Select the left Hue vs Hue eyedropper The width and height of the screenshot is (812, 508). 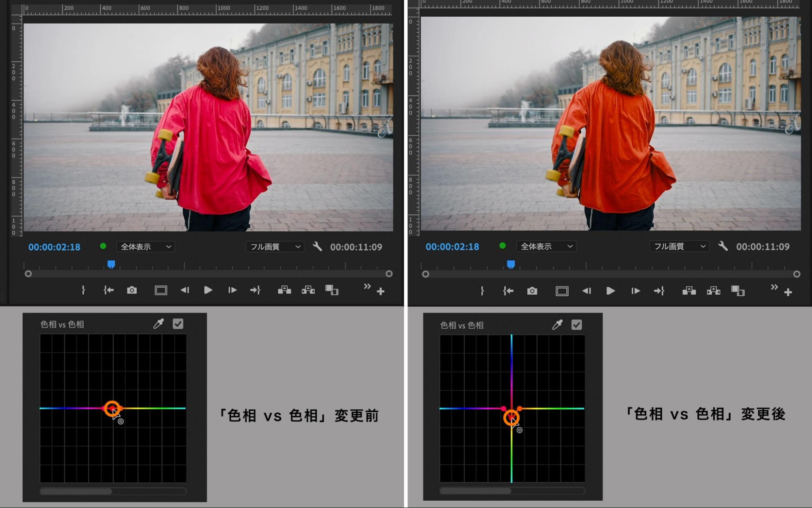pos(158,324)
